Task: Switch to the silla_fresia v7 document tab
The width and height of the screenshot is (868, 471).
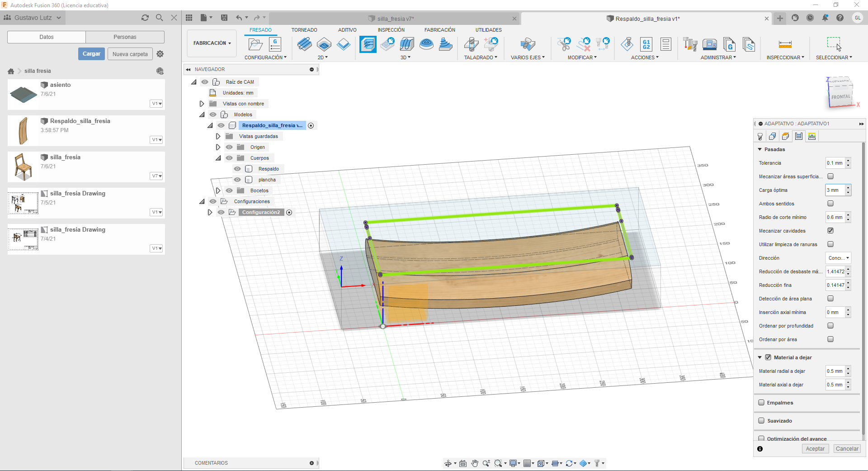Action: pyautogui.click(x=395, y=19)
